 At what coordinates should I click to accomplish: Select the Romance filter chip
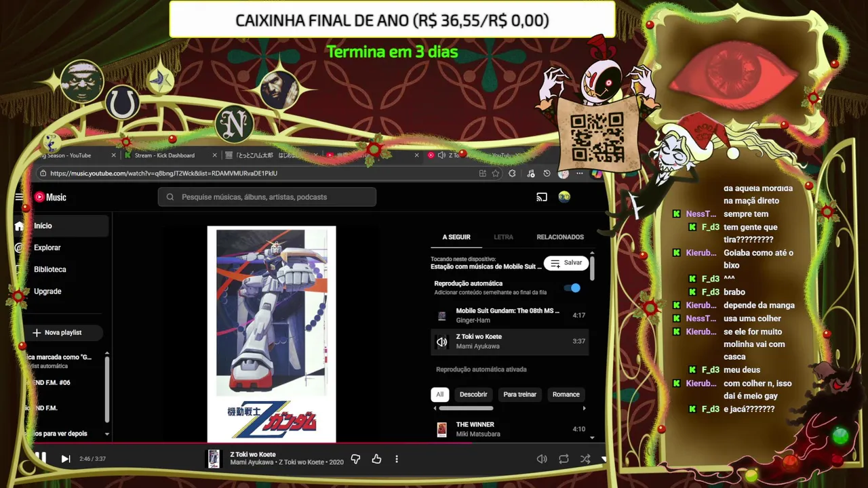(x=566, y=394)
